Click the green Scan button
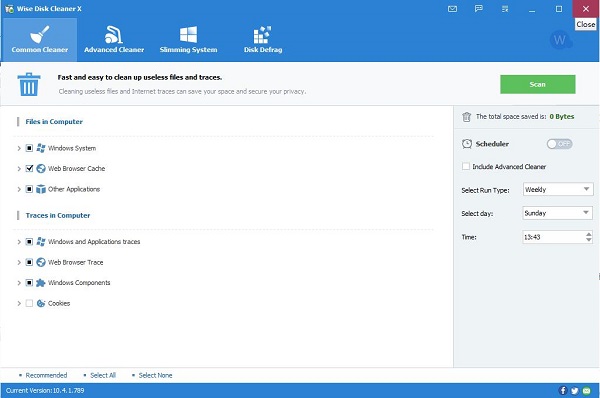 tap(538, 84)
